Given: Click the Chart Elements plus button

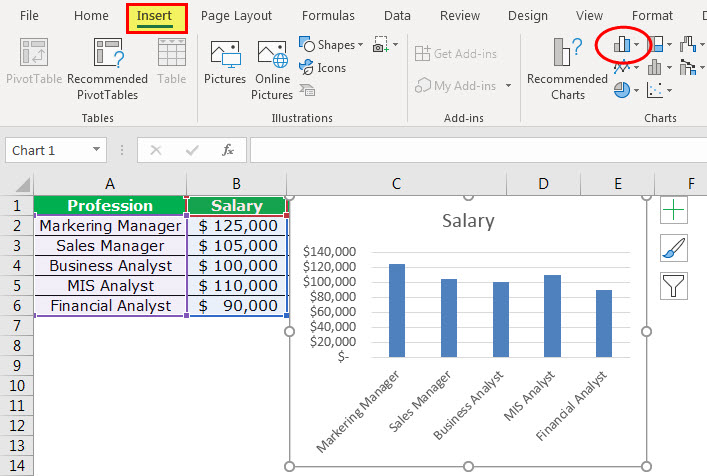Looking at the screenshot, I should [674, 209].
